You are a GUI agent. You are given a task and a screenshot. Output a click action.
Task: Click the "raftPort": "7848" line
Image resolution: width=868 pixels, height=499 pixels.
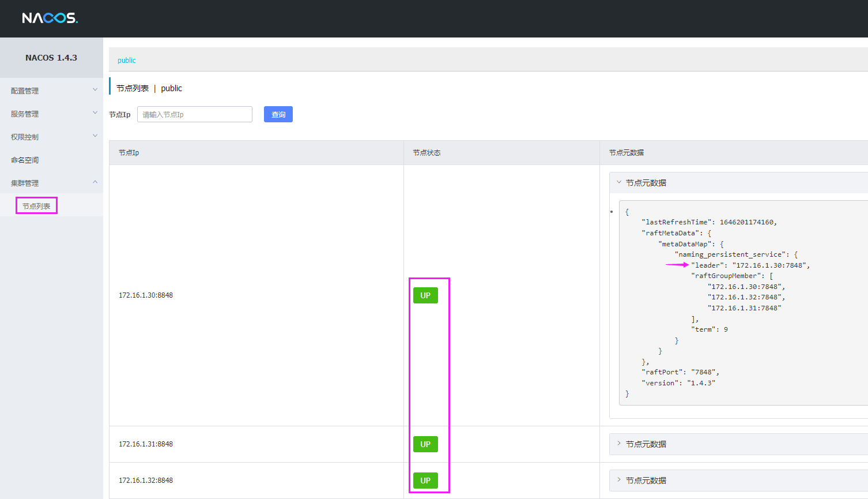(680, 372)
